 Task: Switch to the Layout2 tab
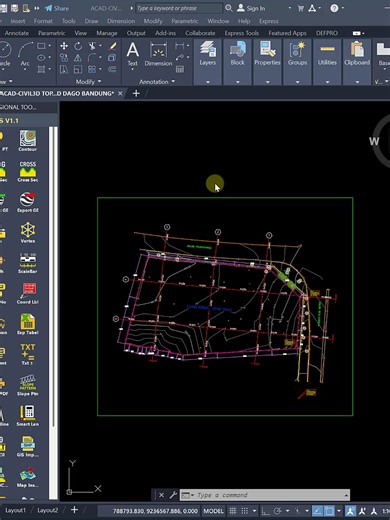[47, 510]
